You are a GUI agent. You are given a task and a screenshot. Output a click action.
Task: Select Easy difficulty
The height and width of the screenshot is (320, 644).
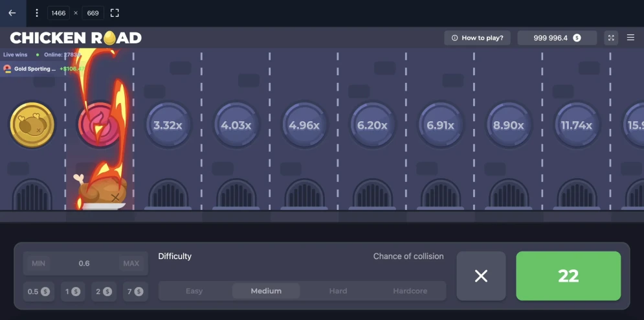194,291
